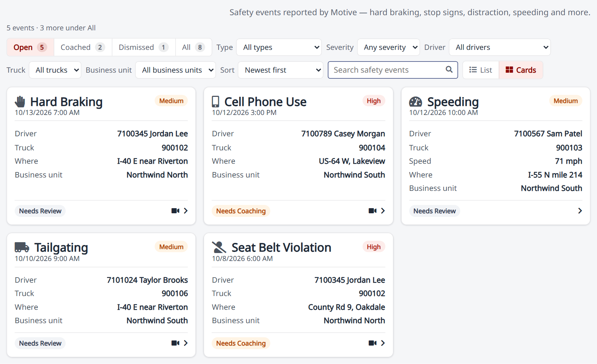Open Cell Phone Use details via chevron

(383, 211)
